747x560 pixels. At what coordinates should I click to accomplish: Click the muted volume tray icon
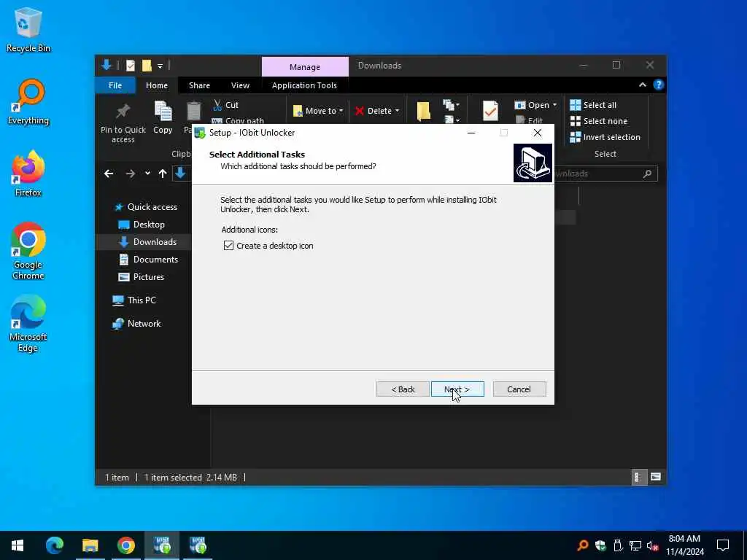652,545
